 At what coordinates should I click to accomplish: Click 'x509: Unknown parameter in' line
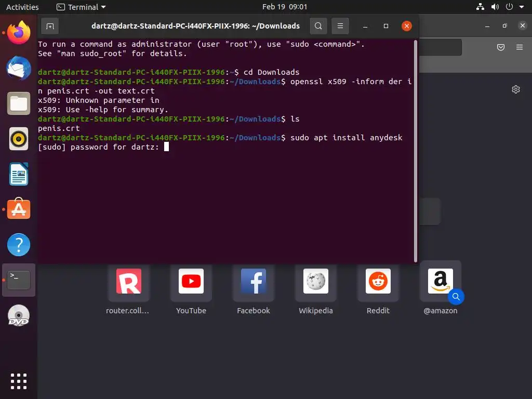[98, 100]
